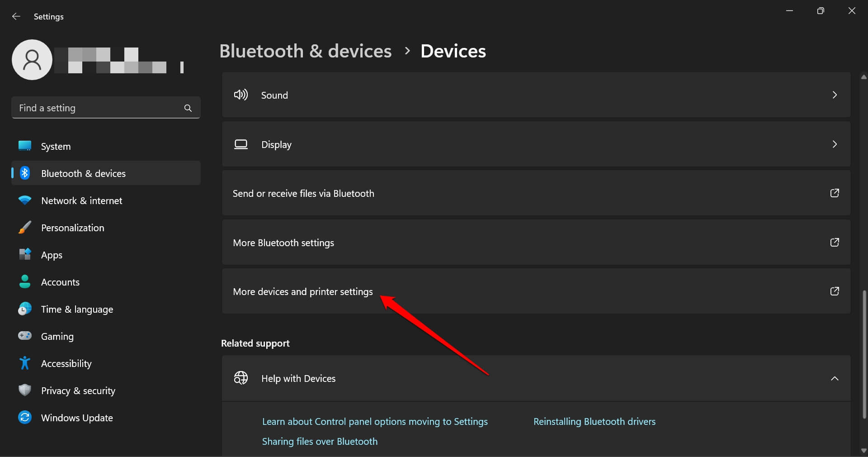The image size is (868, 457).
Task: Click the Display laptop icon
Action: (241, 144)
